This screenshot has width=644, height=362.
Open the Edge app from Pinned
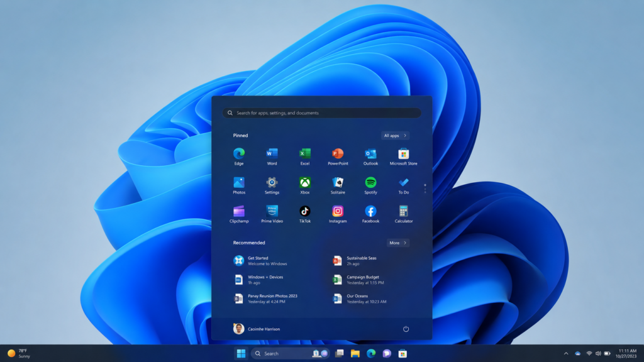[x=238, y=156]
